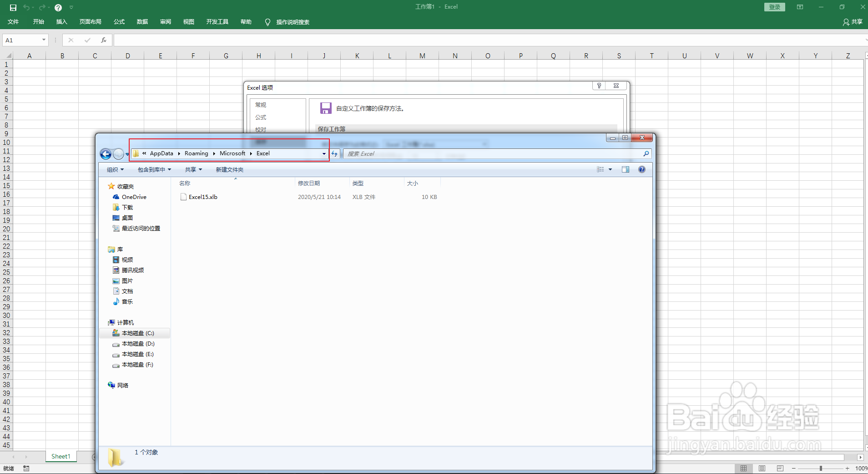The width and height of the screenshot is (868, 474).
Task: Open the 视图 ribbon tab
Action: [x=189, y=22]
